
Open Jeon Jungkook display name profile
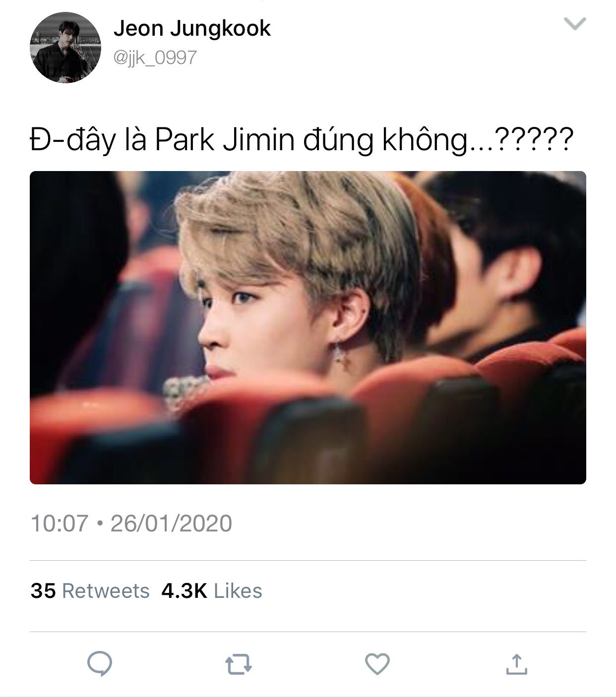tap(192, 28)
